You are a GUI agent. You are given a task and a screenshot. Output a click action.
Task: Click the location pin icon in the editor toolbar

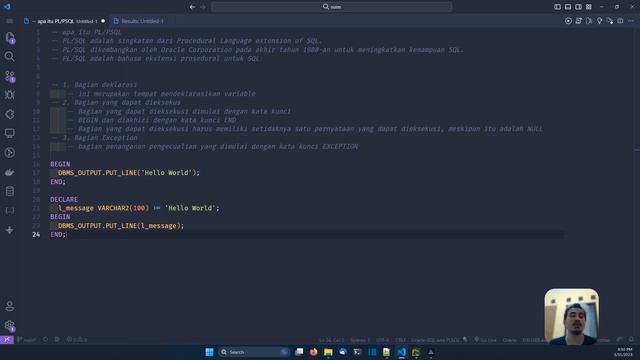[x=599, y=21]
